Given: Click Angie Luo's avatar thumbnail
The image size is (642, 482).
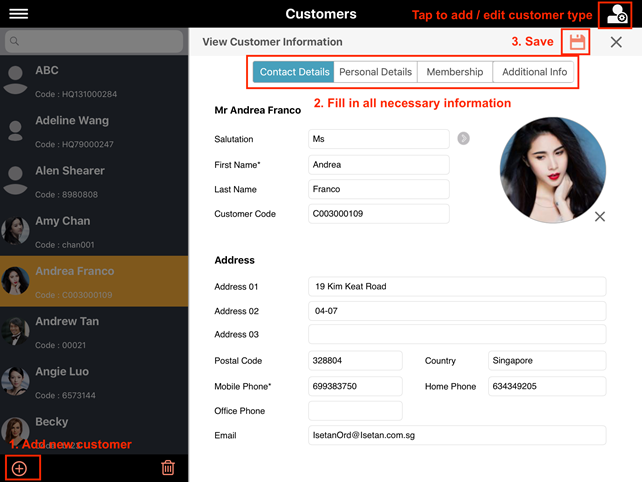Looking at the screenshot, I should point(15,381).
